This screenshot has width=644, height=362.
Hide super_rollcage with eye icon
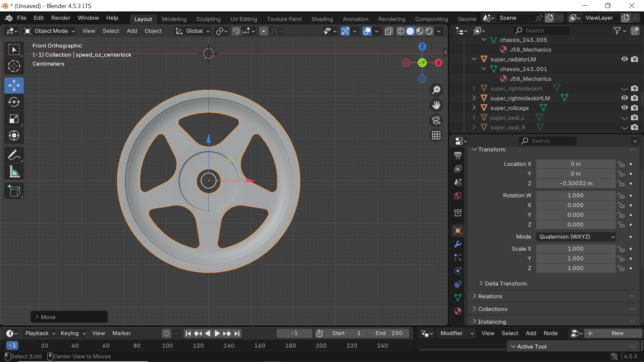[624, 108]
